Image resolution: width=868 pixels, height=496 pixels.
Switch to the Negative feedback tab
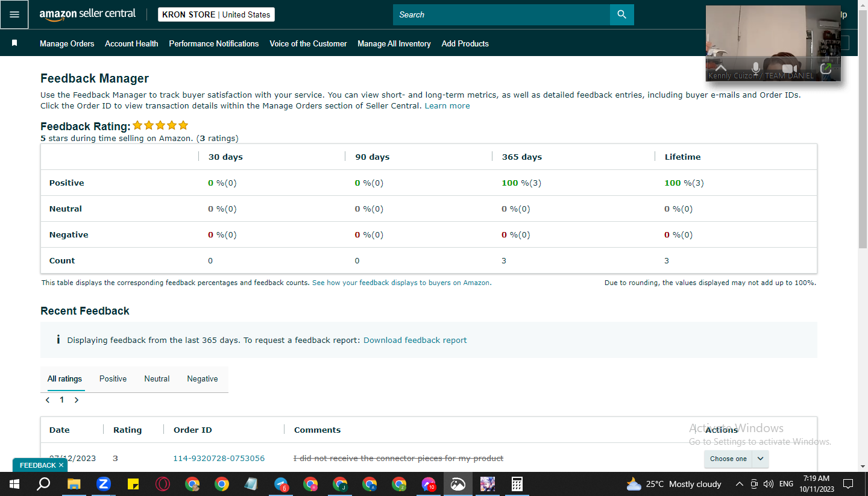tap(203, 379)
